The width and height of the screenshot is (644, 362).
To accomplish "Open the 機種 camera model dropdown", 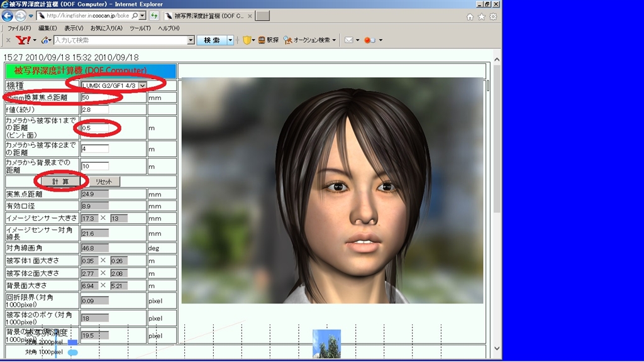I will pyautogui.click(x=142, y=85).
